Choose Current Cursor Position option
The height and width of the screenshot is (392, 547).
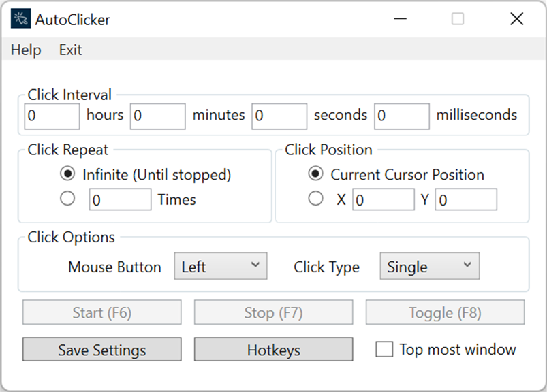coord(315,174)
